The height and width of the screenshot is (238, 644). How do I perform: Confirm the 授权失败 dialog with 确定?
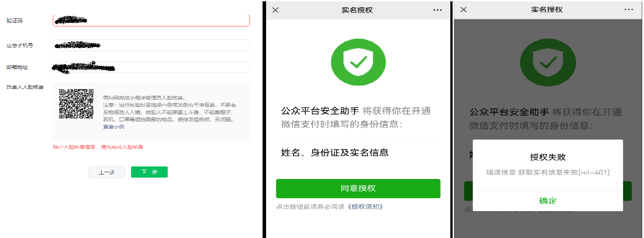coord(548,201)
